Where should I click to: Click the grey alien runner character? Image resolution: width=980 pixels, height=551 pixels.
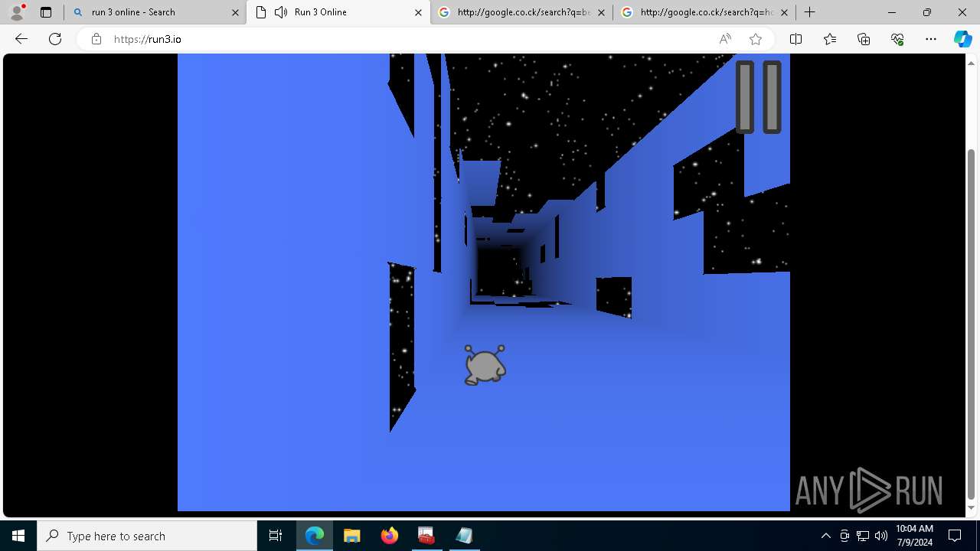click(485, 364)
